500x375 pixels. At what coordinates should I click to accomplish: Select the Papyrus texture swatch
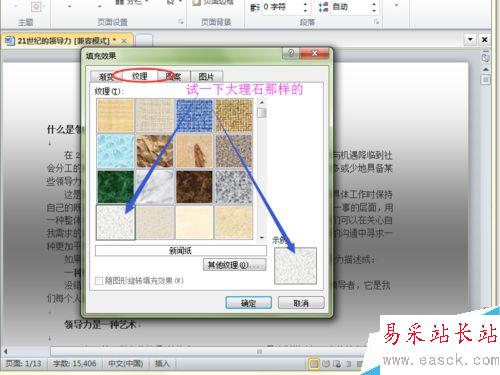click(x=116, y=115)
